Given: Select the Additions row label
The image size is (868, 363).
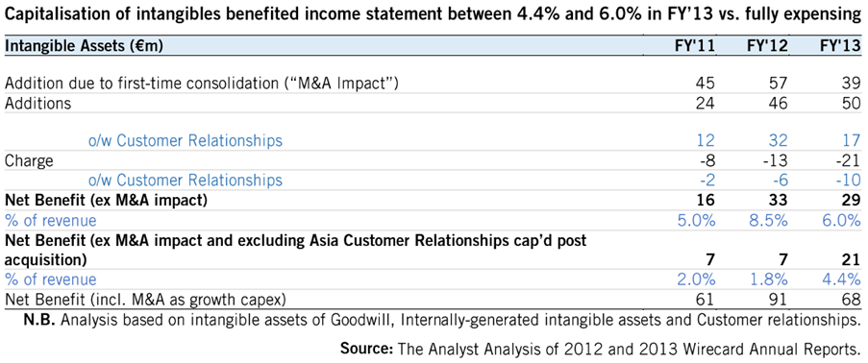Looking at the screenshot, I should [37, 103].
